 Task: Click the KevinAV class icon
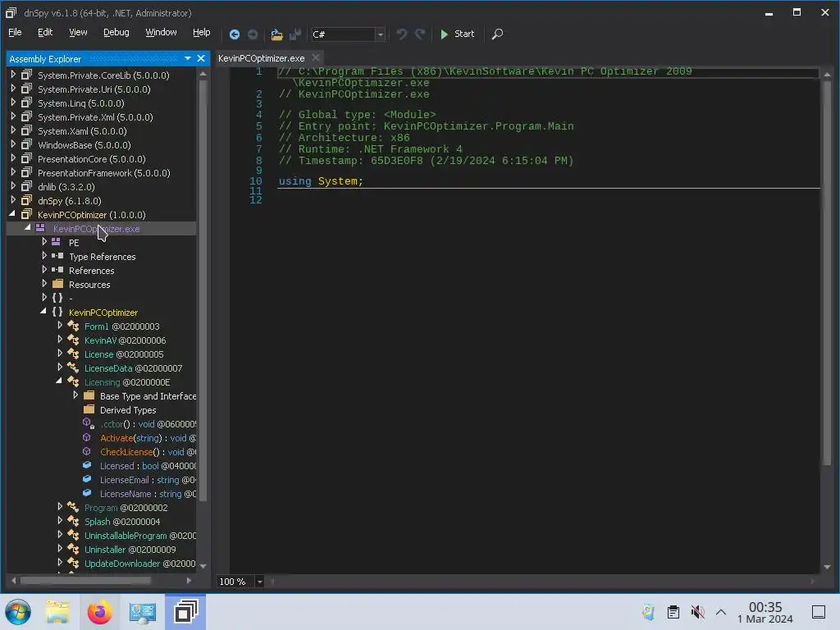(73, 340)
